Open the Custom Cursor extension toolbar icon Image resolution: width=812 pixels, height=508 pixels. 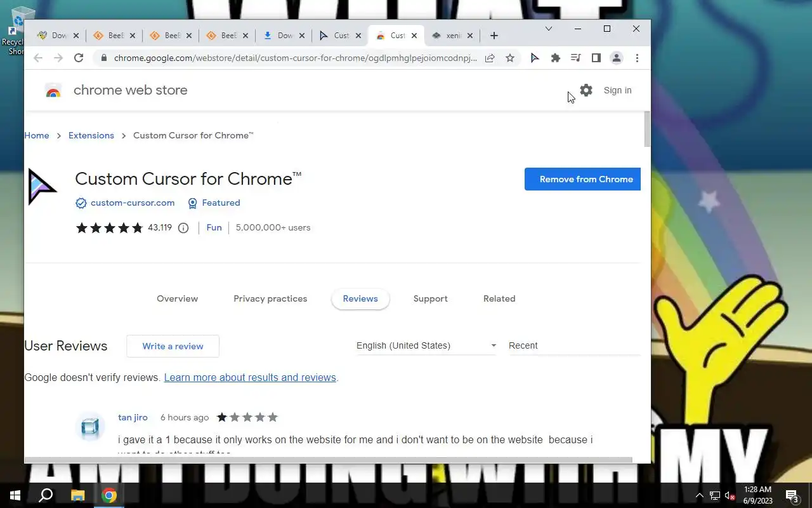pos(535,58)
